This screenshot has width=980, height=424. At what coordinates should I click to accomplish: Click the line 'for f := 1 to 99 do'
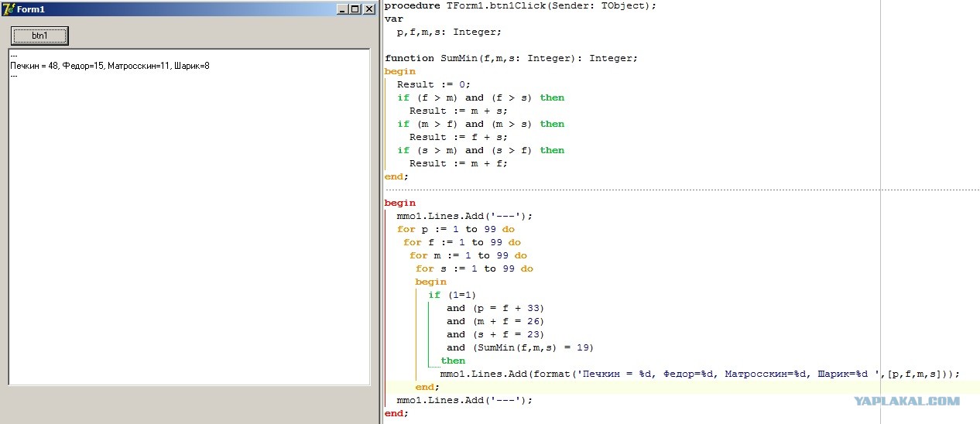(x=462, y=242)
